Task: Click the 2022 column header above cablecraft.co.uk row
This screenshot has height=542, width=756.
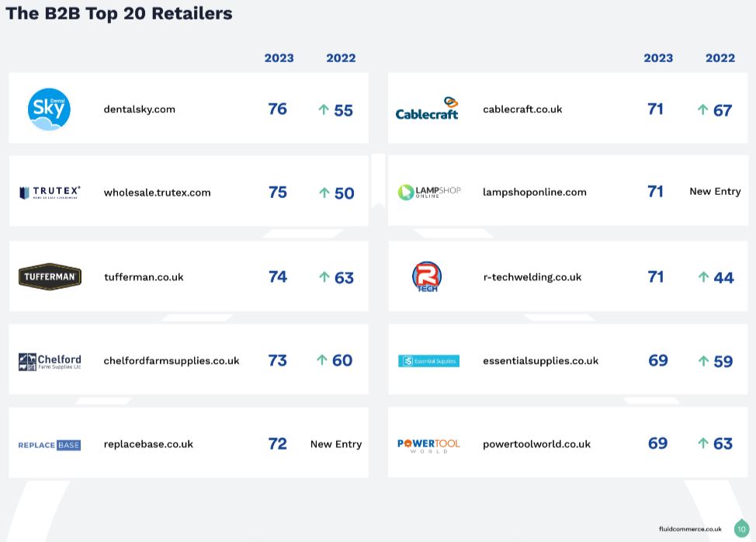Action: (x=720, y=58)
